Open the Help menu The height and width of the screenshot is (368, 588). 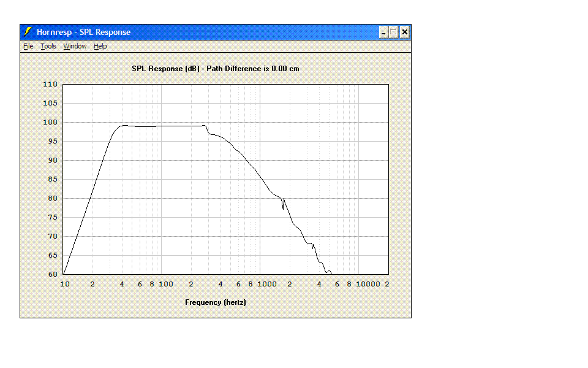point(100,46)
